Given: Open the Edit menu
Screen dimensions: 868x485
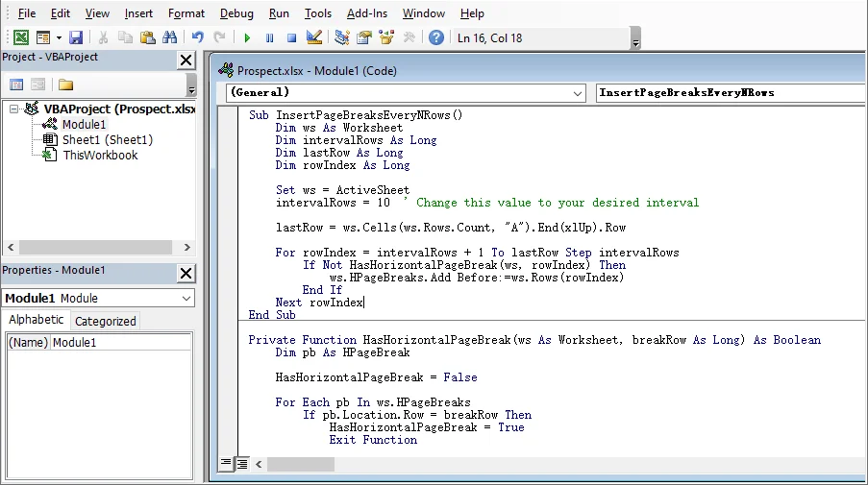Looking at the screenshot, I should (x=61, y=13).
